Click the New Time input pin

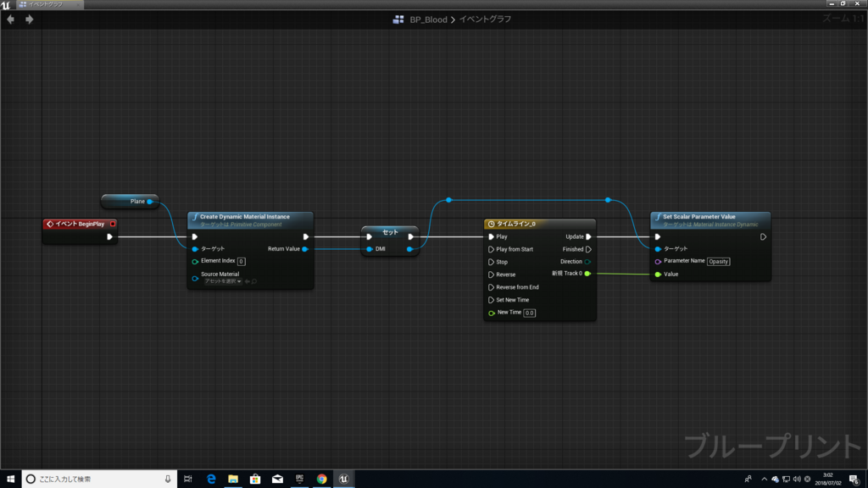point(491,313)
